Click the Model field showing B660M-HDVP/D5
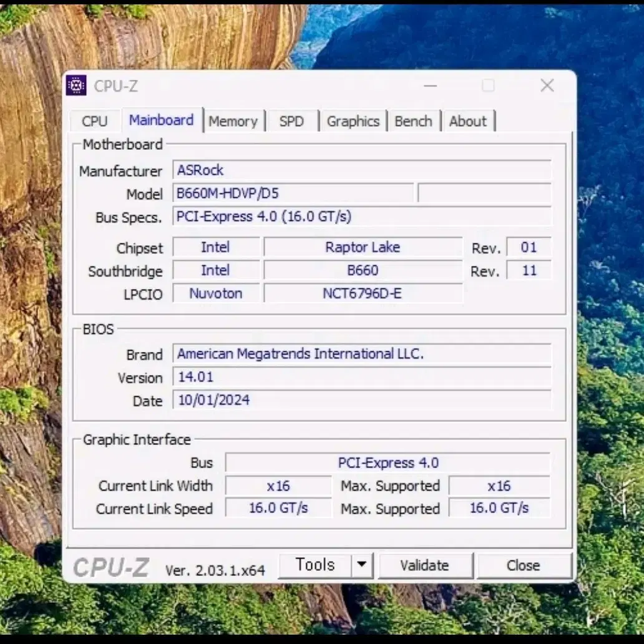 pyautogui.click(x=293, y=193)
